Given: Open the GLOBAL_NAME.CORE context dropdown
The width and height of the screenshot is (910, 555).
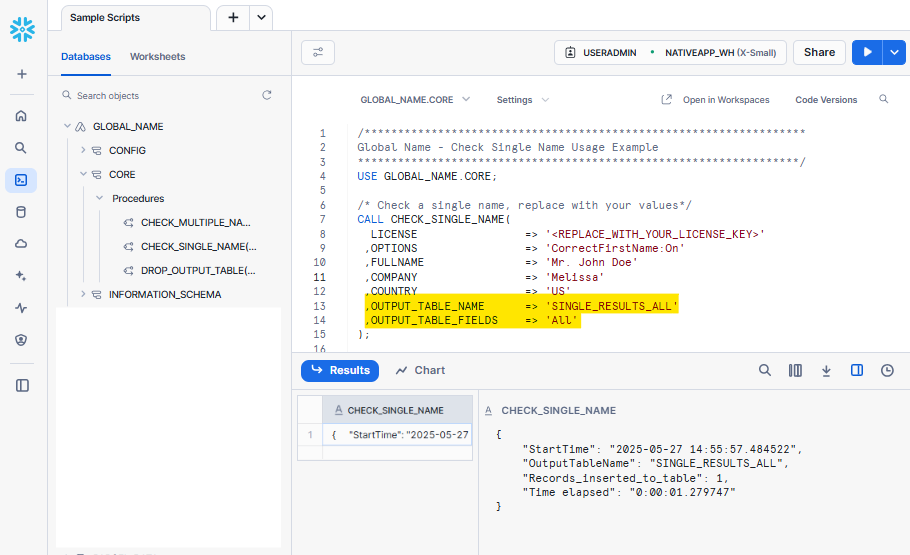Looking at the screenshot, I should coord(415,100).
